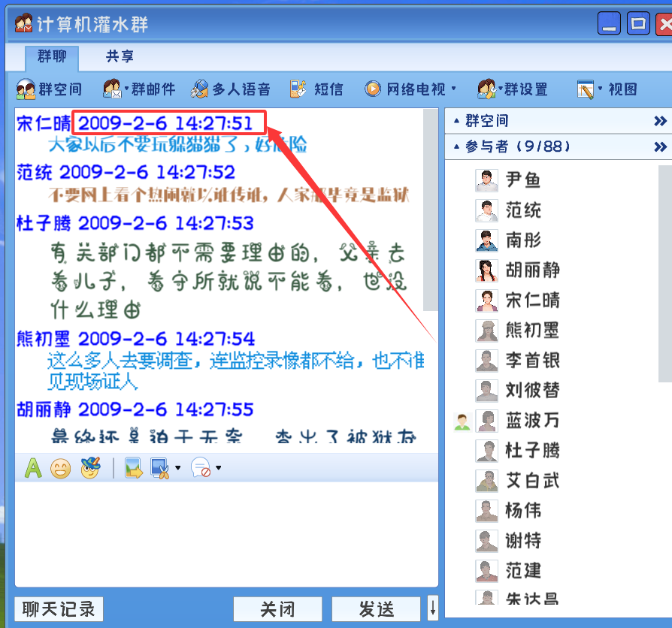Click the double chevron beside 参与者
Image resolution: width=672 pixels, height=628 pixels.
(x=660, y=147)
